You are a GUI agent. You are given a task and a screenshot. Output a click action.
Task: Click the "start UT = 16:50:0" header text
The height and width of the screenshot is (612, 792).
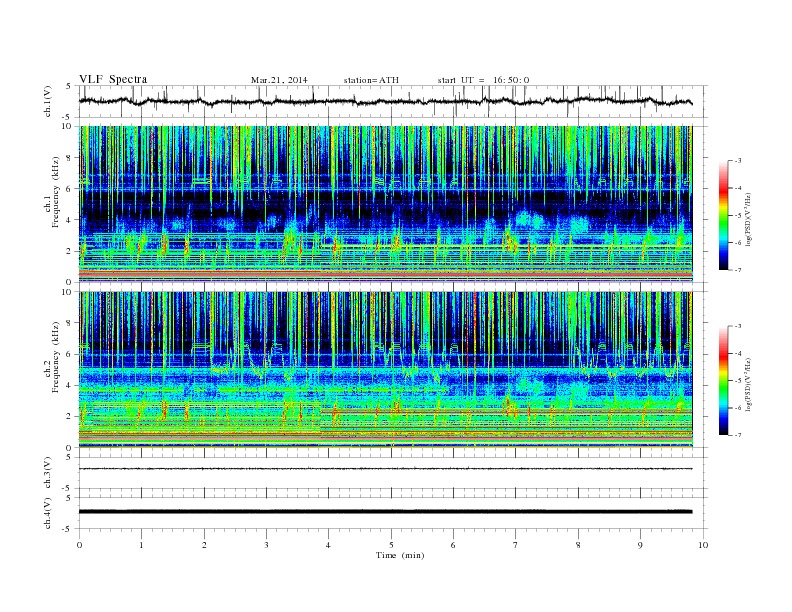point(483,80)
